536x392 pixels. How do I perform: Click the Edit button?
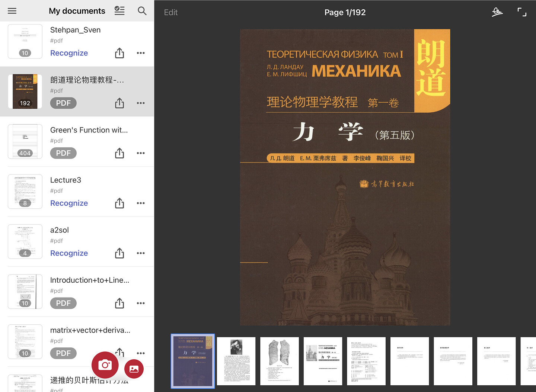[x=171, y=12]
